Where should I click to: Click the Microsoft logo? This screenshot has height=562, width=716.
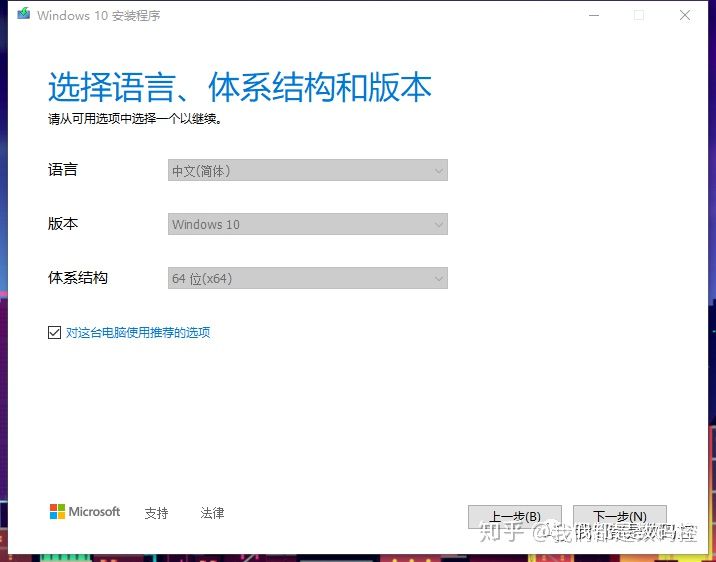coord(85,512)
